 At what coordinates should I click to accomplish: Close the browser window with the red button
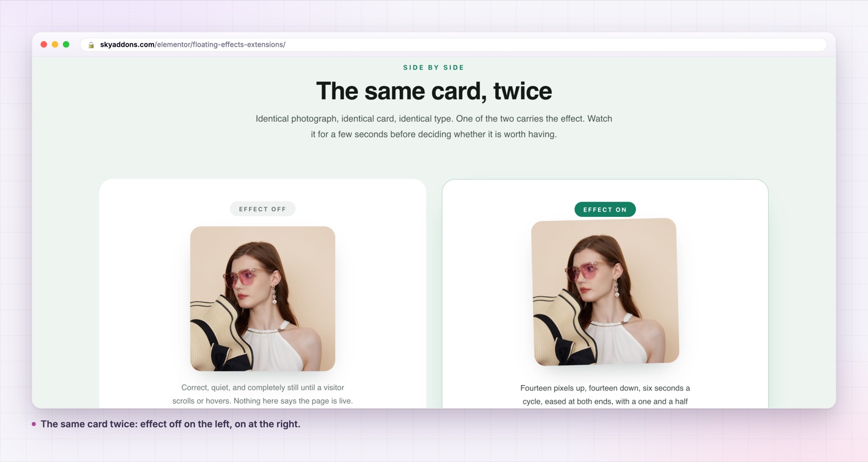[x=44, y=44]
